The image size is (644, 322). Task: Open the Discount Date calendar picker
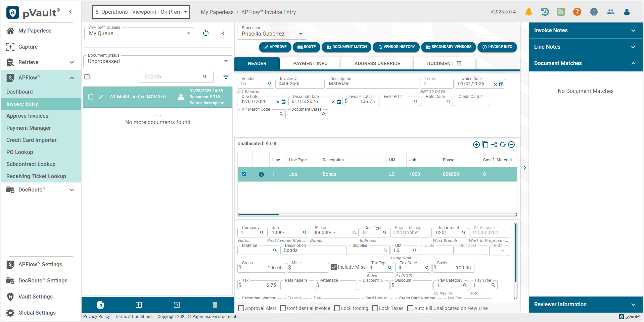pyautogui.click(x=339, y=102)
